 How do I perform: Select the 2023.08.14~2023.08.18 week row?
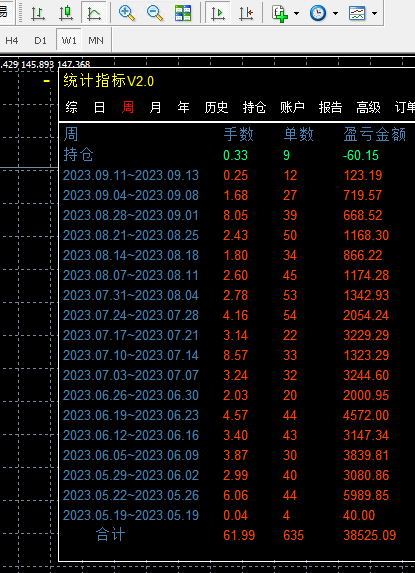131,255
